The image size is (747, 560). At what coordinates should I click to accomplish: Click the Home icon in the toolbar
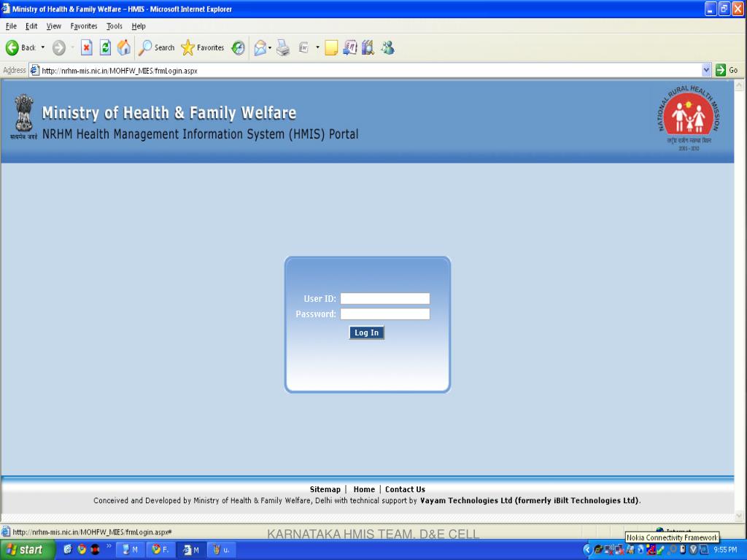124,47
